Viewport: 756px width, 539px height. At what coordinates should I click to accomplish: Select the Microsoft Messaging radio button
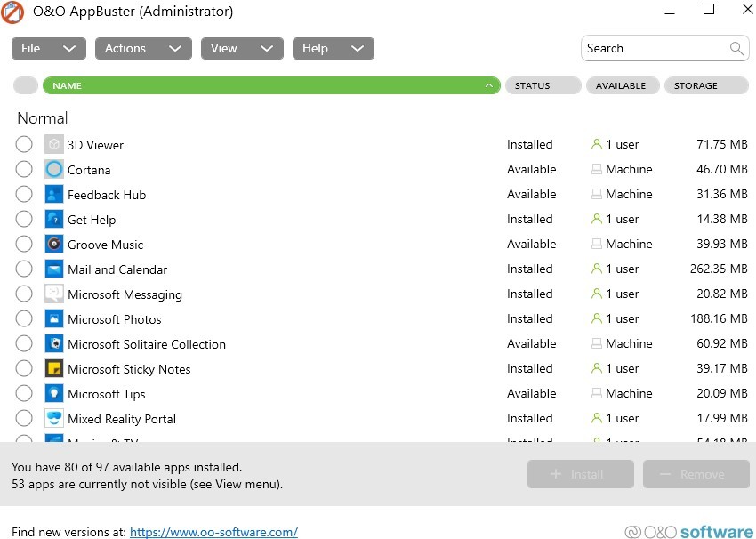[x=24, y=294]
